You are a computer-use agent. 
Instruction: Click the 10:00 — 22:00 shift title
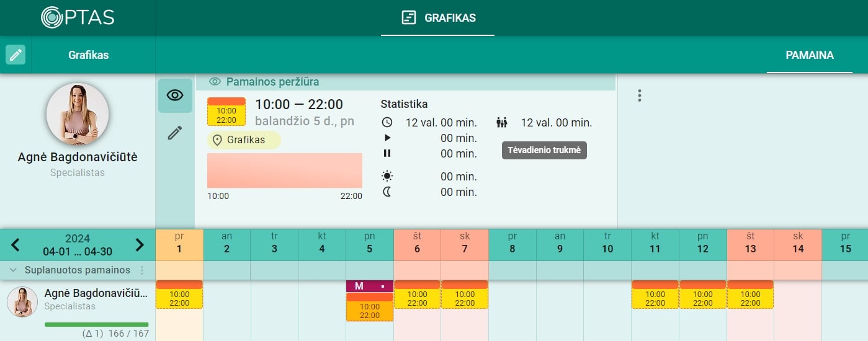299,105
